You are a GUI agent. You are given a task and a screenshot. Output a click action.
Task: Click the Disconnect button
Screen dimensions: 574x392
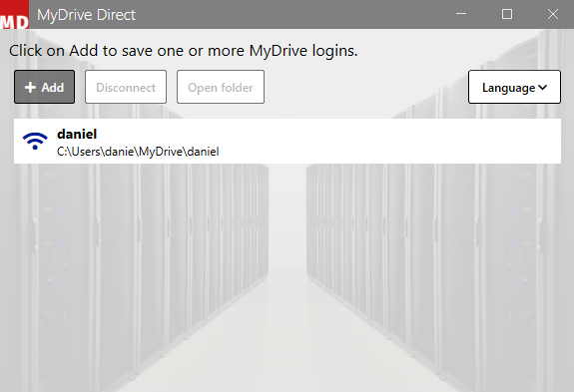pyautogui.click(x=126, y=87)
